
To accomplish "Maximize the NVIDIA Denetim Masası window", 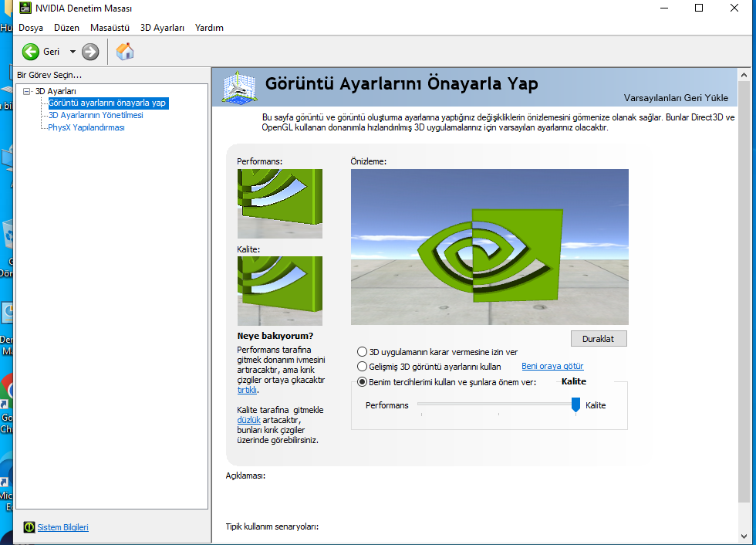I will point(699,8).
